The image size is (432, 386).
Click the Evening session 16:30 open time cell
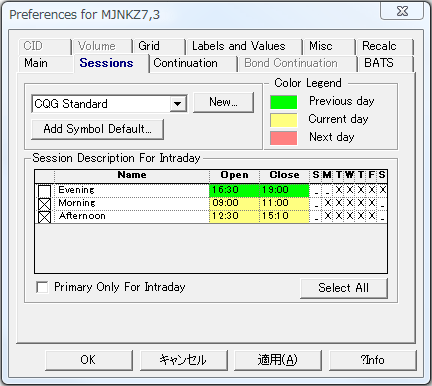(x=234, y=190)
